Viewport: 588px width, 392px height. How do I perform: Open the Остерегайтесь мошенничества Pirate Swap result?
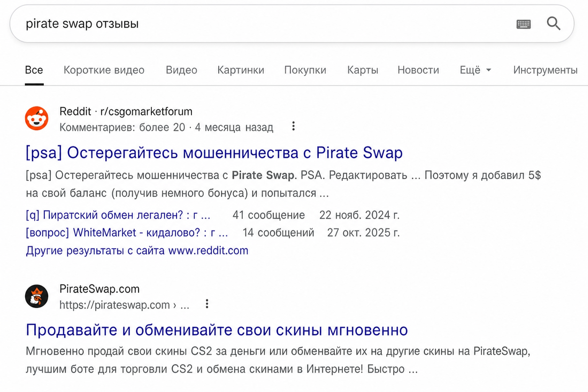pos(214,153)
